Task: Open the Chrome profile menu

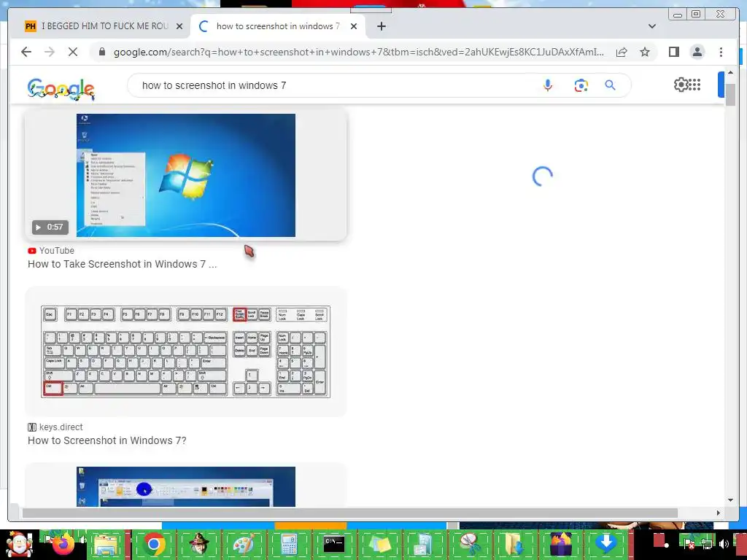Action: pyautogui.click(x=697, y=52)
